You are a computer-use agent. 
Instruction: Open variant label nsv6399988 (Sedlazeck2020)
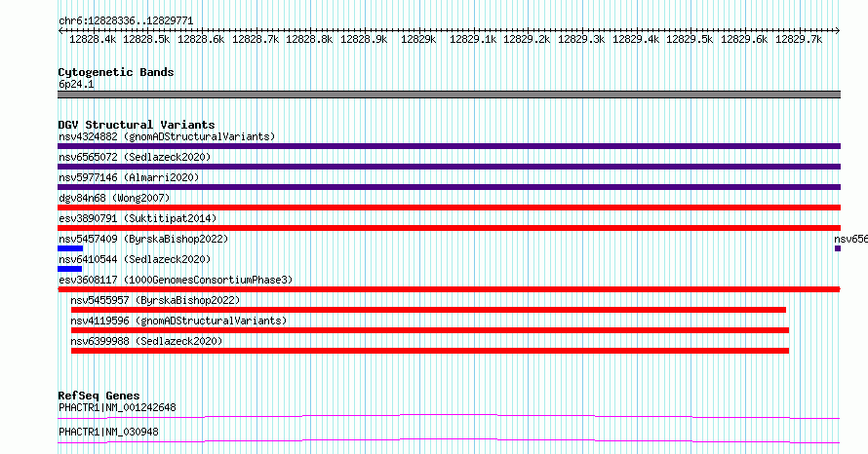pos(146,341)
